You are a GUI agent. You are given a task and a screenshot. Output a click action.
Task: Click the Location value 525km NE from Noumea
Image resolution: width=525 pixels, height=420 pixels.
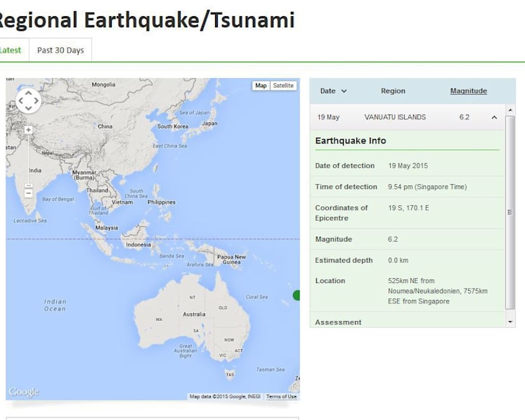(438, 291)
